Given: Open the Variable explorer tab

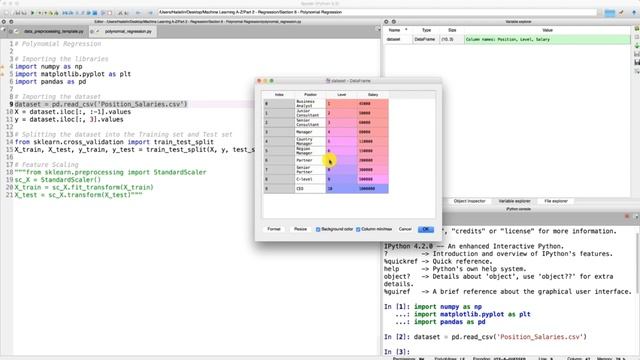Looking at the screenshot, I should [x=514, y=201].
